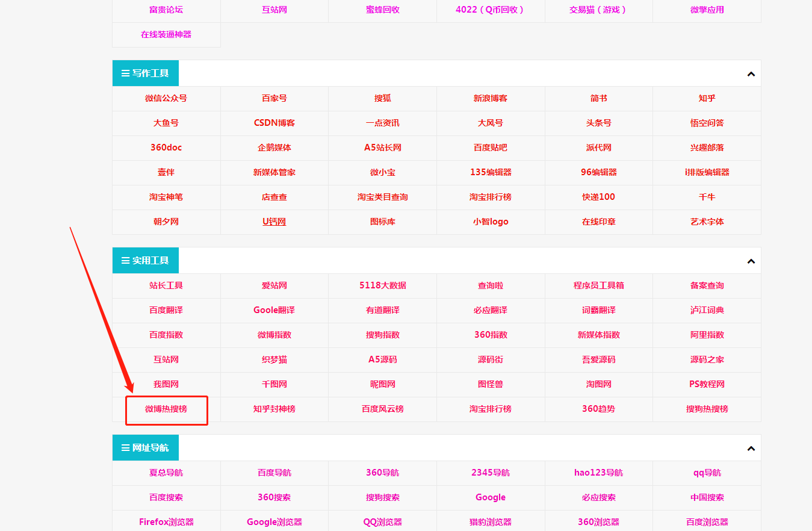Go to hao123导航
Image resolution: width=812 pixels, height=531 pixels.
coord(598,473)
